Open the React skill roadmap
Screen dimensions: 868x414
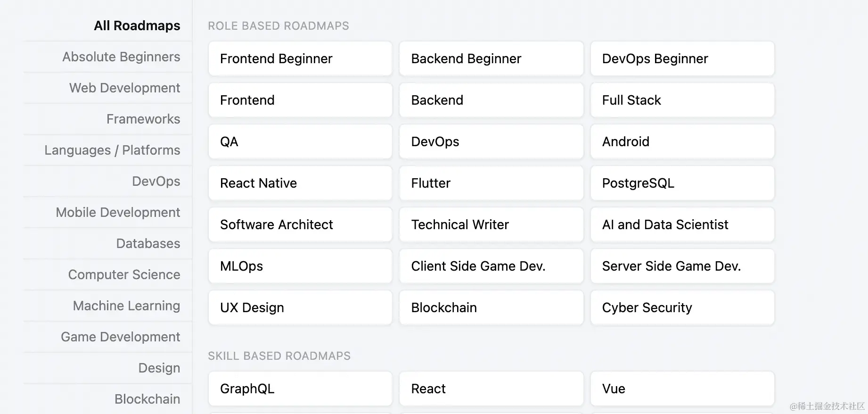pyautogui.click(x=491, y=389)
